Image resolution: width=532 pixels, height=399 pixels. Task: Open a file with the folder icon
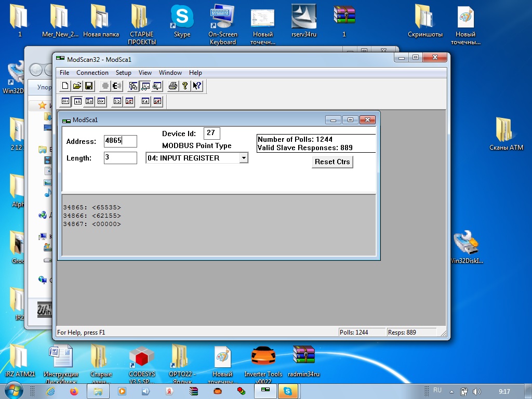(77, 86)
